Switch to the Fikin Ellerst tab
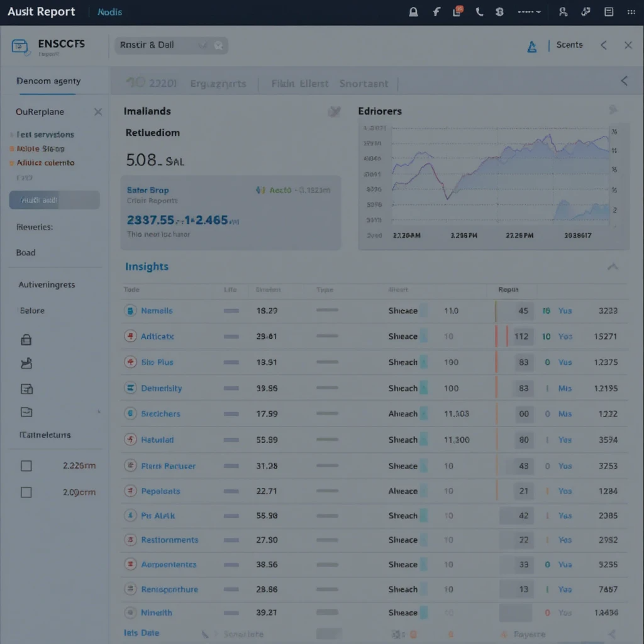The height and width of the screenshot is (644, 644). (x=299, y=83)
